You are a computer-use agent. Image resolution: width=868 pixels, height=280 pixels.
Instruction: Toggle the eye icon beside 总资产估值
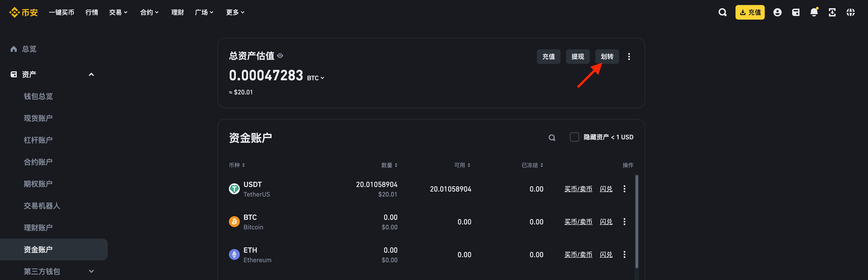click(280, 56)
